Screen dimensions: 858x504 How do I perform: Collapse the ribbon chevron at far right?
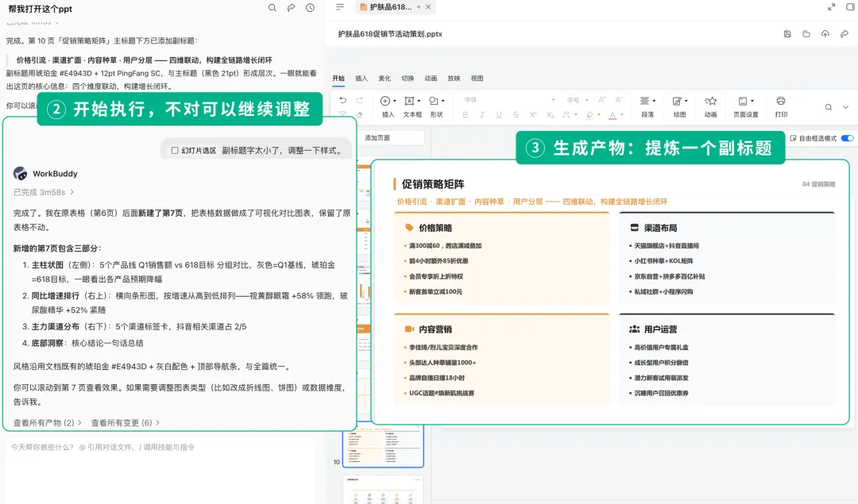click(845, 107)
